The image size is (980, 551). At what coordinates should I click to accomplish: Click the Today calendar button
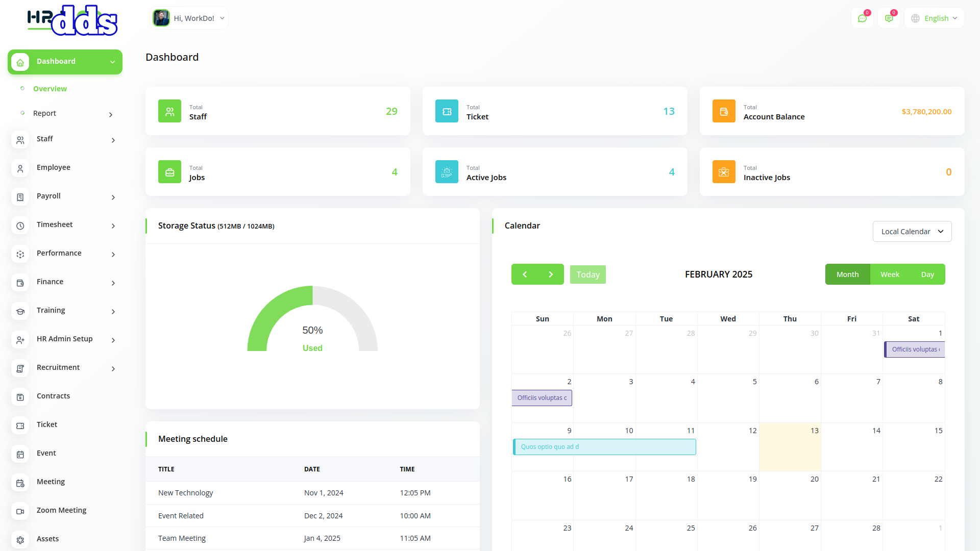coord(587,274)
